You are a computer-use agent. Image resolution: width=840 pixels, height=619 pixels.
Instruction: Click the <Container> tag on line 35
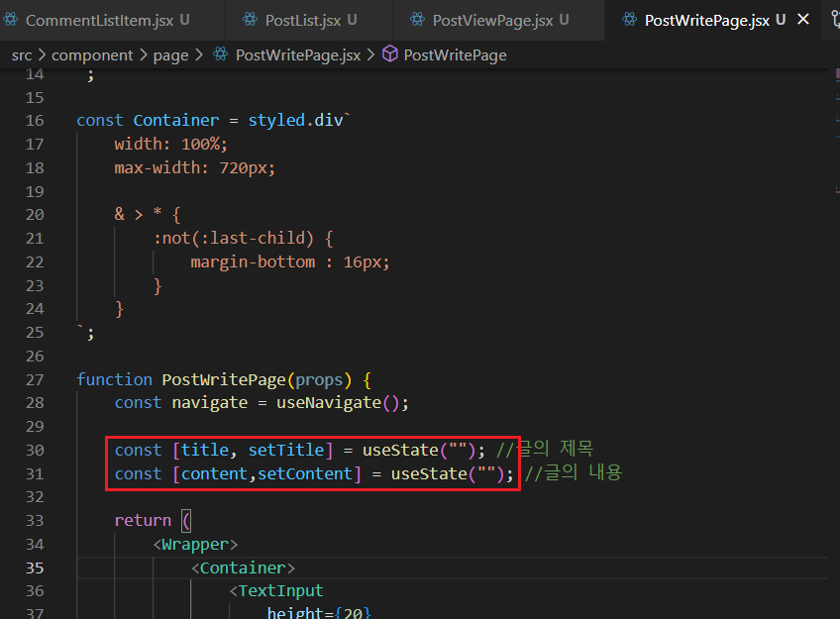(x=243, y=567)
